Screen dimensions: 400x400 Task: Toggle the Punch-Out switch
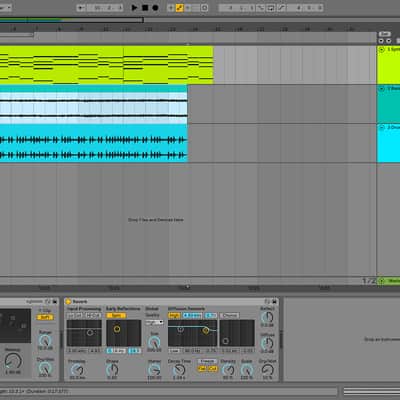(x=281, y=7)
